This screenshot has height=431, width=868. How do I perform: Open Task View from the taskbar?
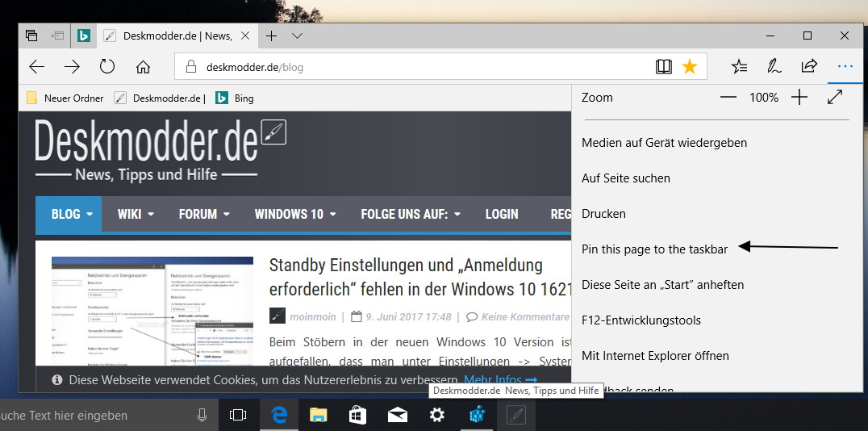point(237,415)
